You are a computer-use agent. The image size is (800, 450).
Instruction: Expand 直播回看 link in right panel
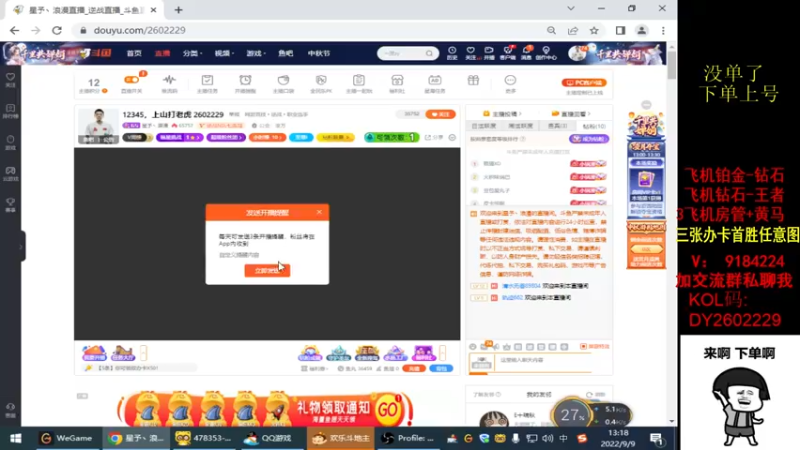click(x=571, y=113)
